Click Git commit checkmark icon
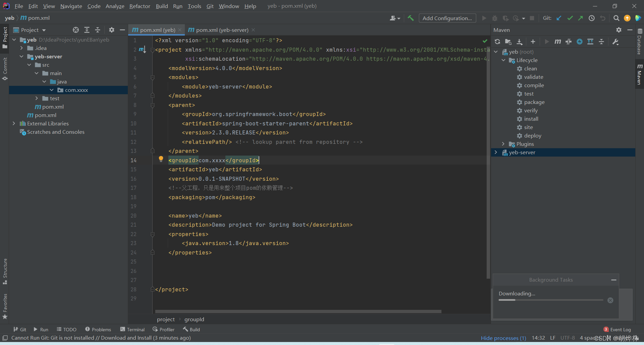Screen dimensions: 644x345 click(x=570, y=18)
